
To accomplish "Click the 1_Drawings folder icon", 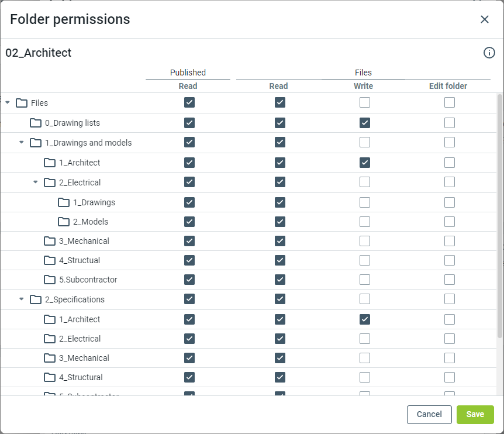I will (x=64, y=202).
